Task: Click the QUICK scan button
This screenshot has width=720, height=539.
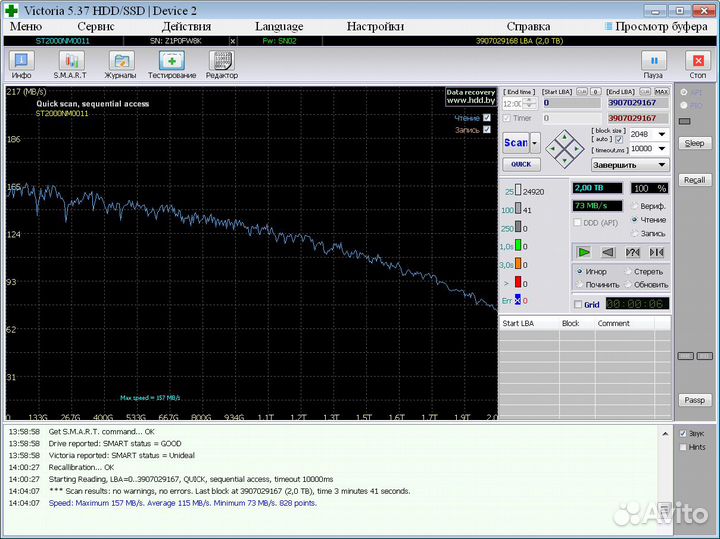Action: pos(520,164)
